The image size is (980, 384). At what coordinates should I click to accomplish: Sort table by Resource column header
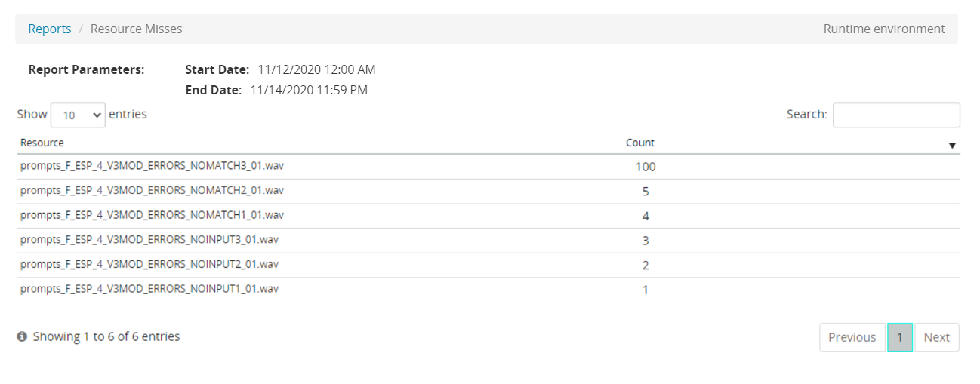tap(42, 143)
